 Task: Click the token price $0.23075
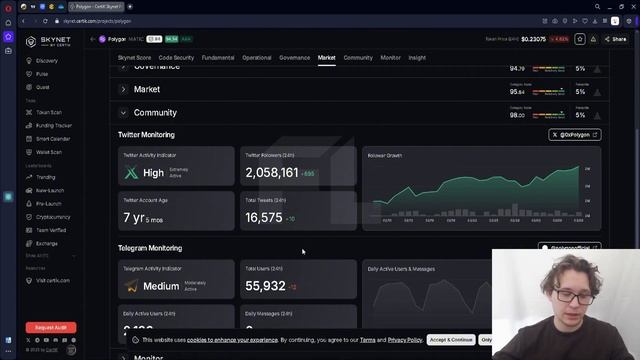(x=533, y=39)
